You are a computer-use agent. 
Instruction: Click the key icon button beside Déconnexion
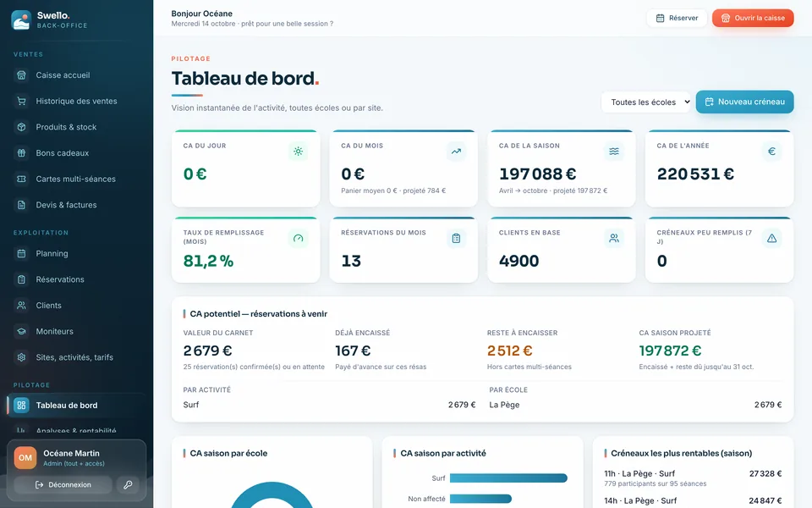128,484
